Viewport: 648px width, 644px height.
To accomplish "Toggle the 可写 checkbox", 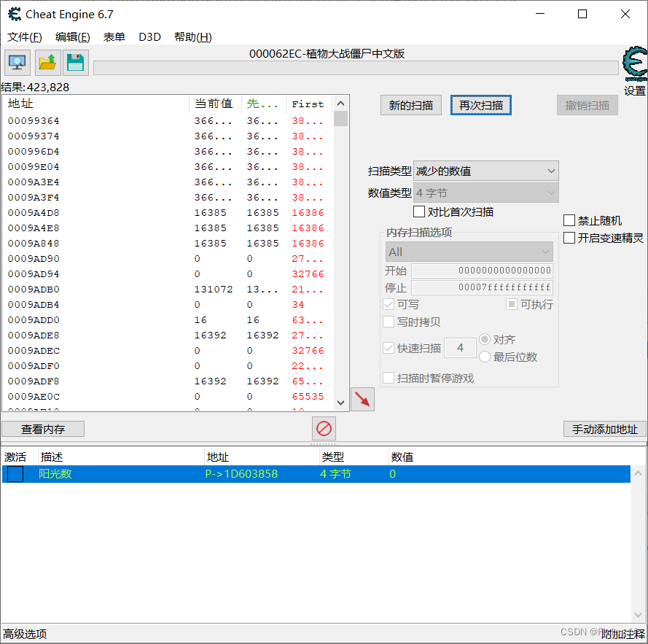I will (389, 304).
